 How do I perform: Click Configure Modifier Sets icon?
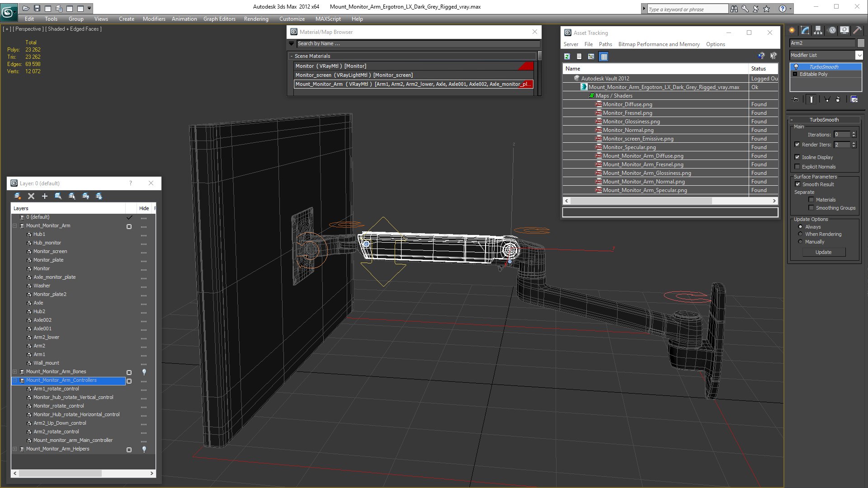coord(854,99)
